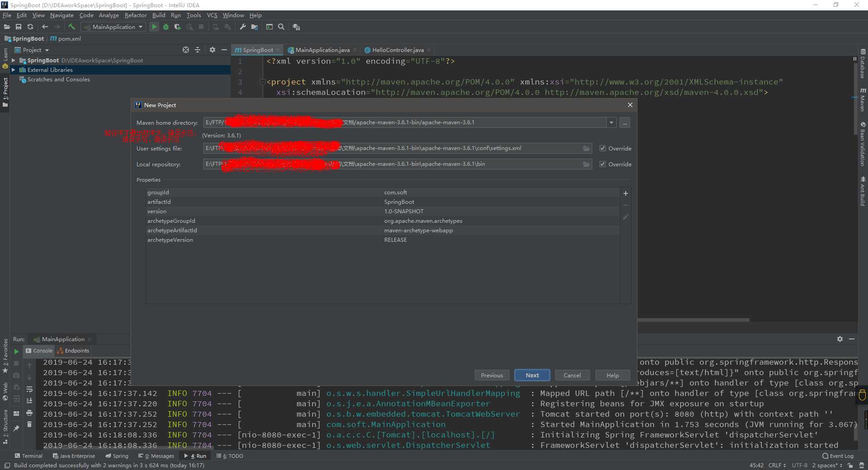Switch to HelloController.java editor tab
Screen dimensions: 868x470
[x=398, y=50]
